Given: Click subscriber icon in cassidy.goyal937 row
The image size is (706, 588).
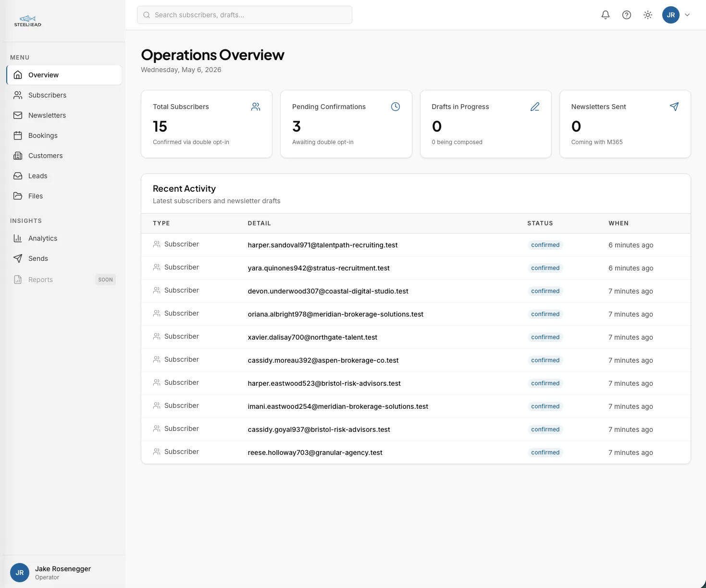Looking at the screenshot, I should pyautogui.click(x=157, y=429).
